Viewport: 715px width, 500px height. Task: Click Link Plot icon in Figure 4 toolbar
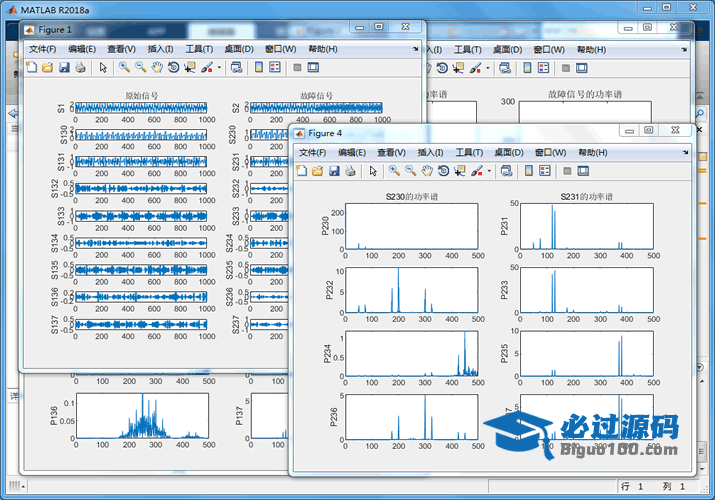pos(506,171)
